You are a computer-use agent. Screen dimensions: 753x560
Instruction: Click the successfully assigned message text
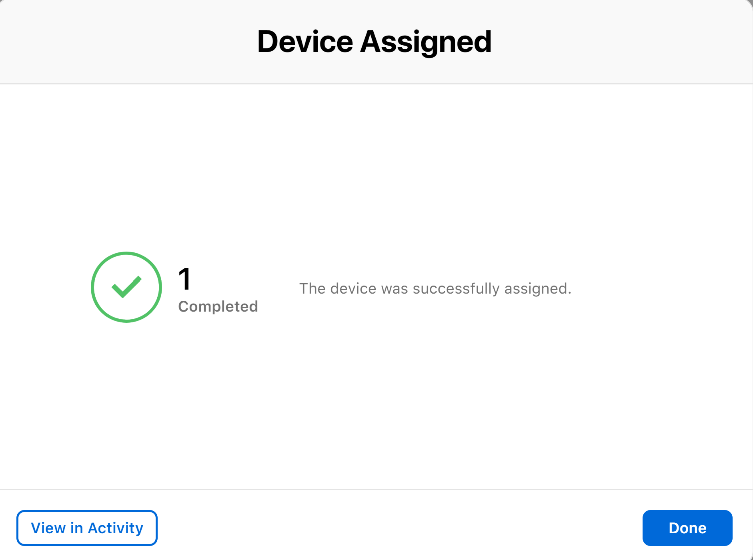pyautogui.click(x=435, y=288)
